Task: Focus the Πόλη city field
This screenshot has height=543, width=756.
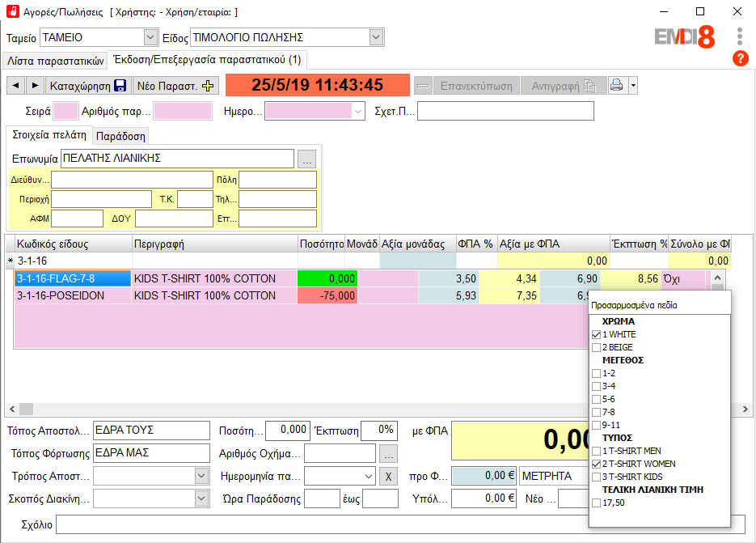Action: point(277,180)
